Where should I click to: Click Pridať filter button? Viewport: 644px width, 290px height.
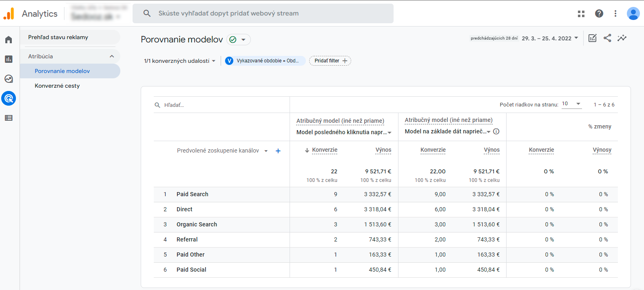coord(330,61)
